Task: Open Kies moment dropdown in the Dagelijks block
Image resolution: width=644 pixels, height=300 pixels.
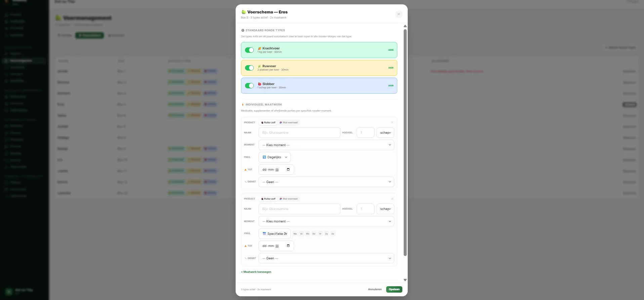Action: point(326,145)
